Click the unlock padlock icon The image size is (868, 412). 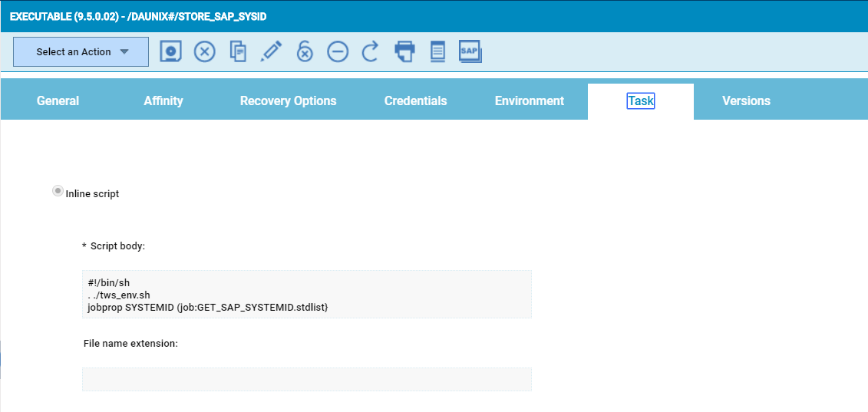(x=305, y=51)
